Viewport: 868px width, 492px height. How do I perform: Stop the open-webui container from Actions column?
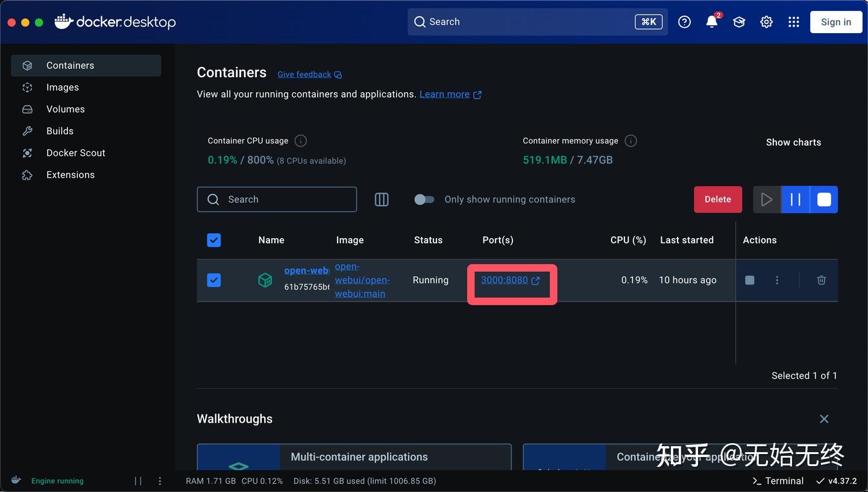tap(749, 280)
